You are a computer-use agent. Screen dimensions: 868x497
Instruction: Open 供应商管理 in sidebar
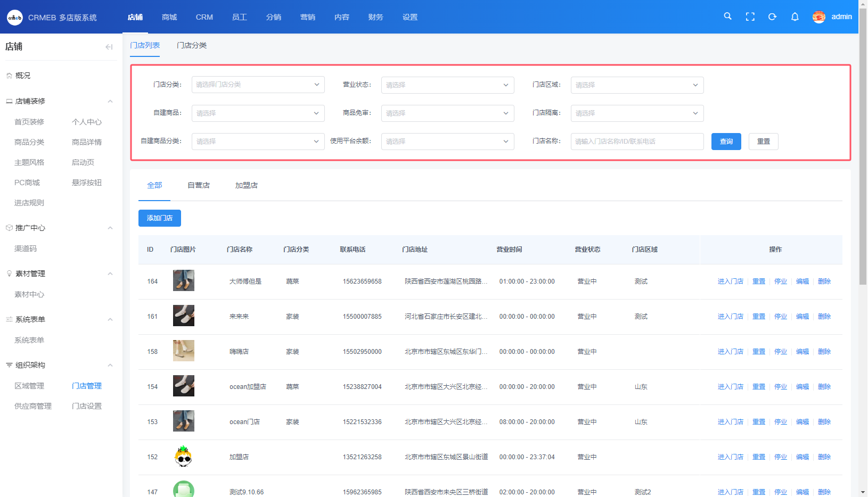33,406
